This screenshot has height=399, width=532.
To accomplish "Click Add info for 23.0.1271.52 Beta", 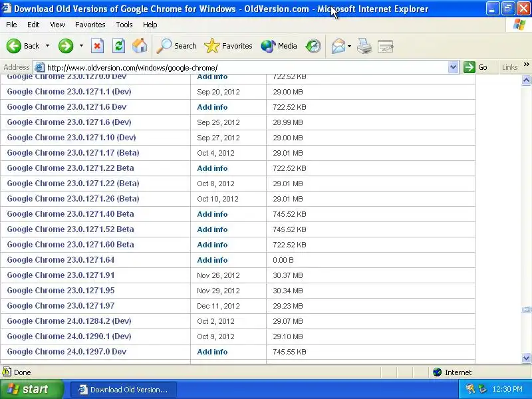I will (x=212, y=229).
